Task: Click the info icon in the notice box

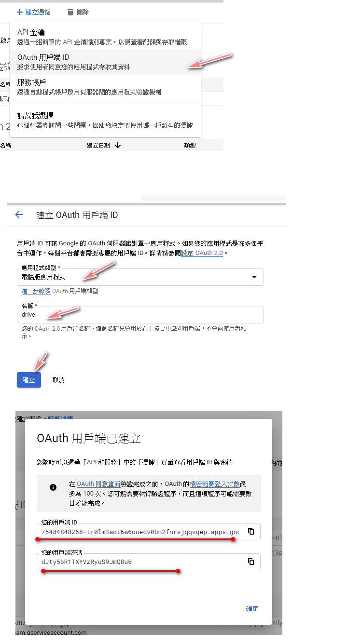Action: (53, 487)
